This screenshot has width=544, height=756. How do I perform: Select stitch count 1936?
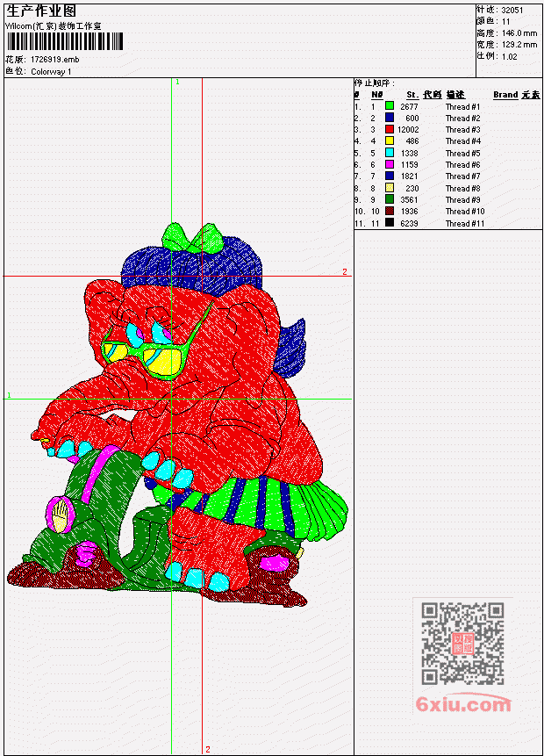pos(409,212)
